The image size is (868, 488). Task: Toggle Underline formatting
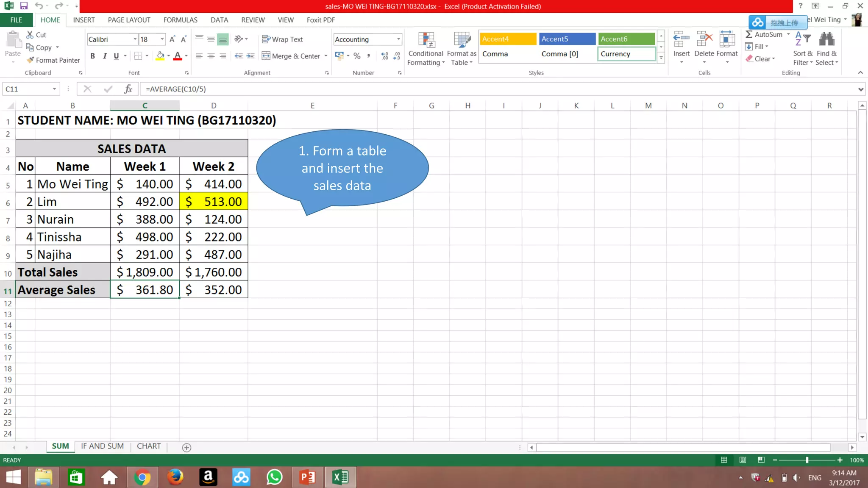tap(116, 56)
